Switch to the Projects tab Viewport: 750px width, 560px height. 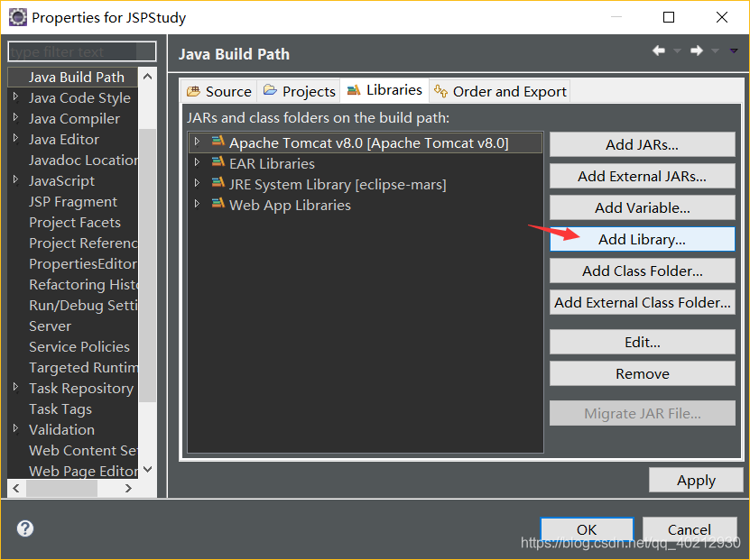click(299, 91)
